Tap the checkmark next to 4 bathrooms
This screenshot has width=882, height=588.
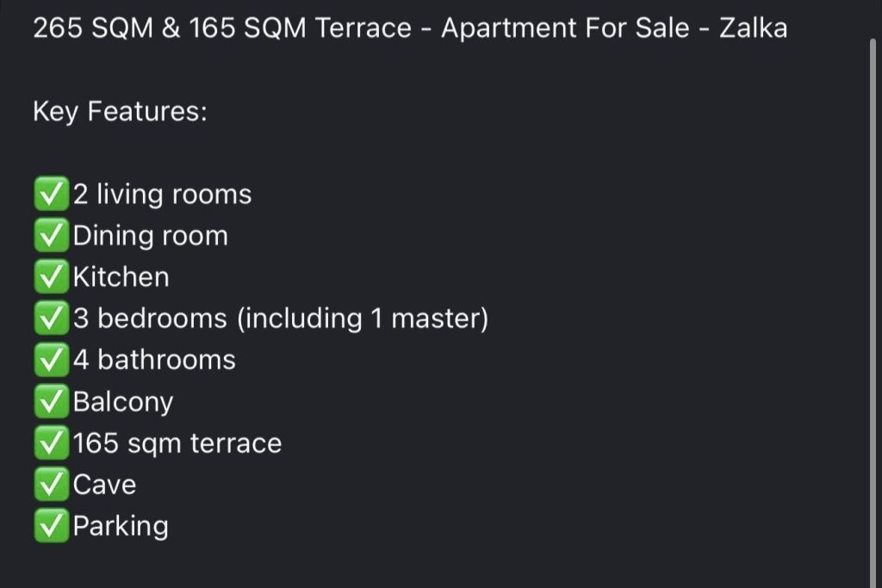pyautogui.click(x=51, y=359)
